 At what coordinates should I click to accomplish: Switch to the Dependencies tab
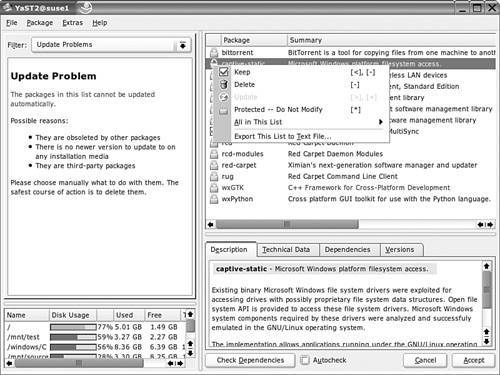click(x=347, y=249)
